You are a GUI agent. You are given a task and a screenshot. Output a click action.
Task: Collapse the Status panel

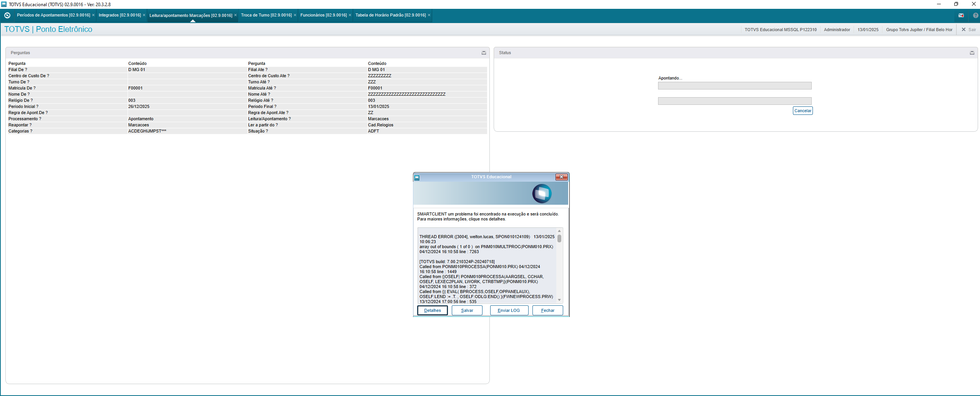tap(972, 53)
